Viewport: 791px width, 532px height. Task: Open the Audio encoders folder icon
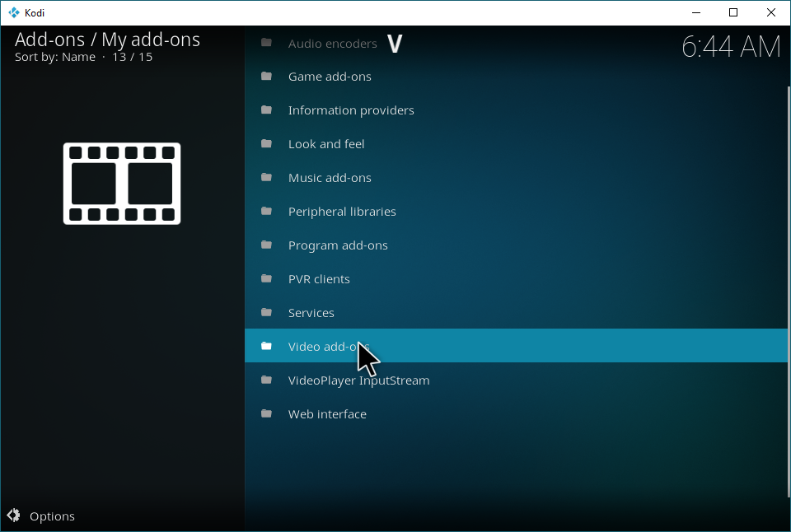pyautogui.click(x=266, y=42)
